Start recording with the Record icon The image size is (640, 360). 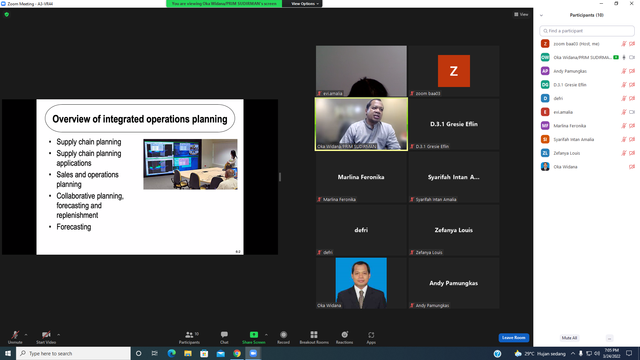[x=283, y=335]
